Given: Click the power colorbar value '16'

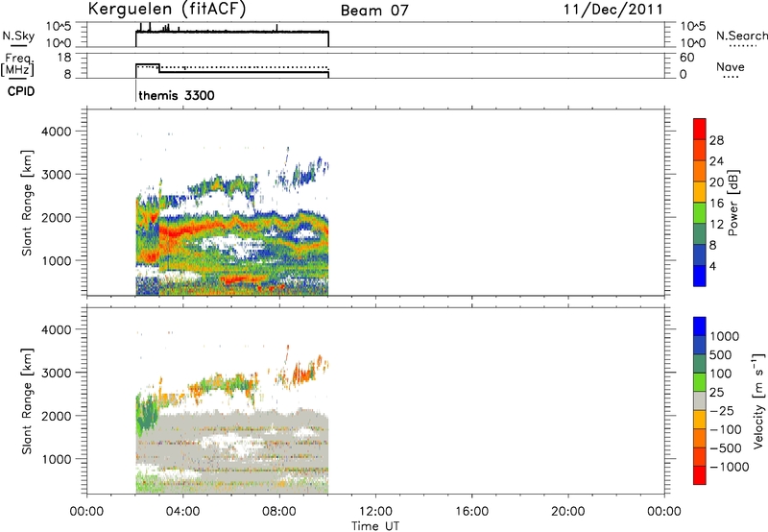Looking at the screenshot, I should tap(716, 204).
